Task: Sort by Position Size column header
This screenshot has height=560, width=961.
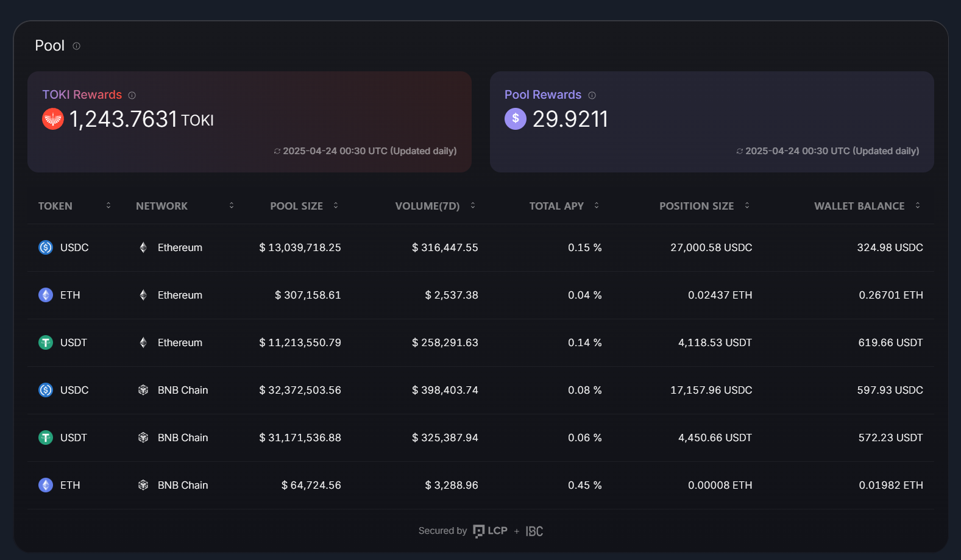Action: pyautogui.click(x=747, y=205)
